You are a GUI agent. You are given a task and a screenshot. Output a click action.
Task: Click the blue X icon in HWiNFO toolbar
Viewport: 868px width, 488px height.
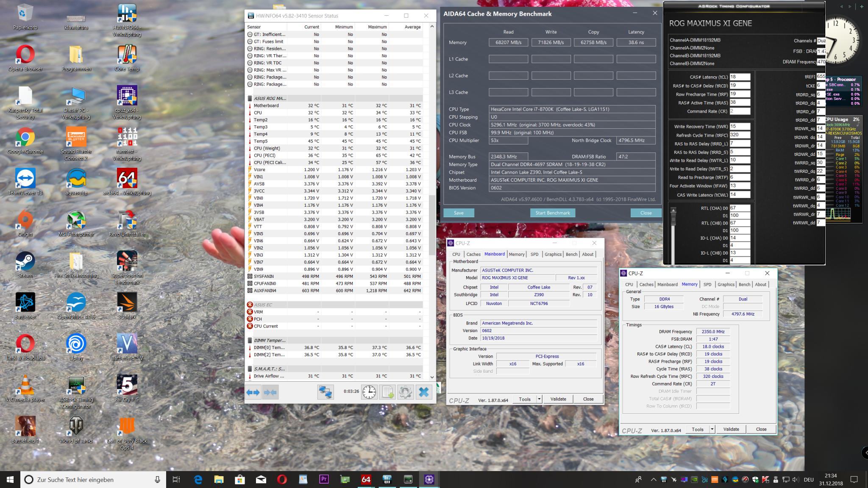tap(423, 392)
